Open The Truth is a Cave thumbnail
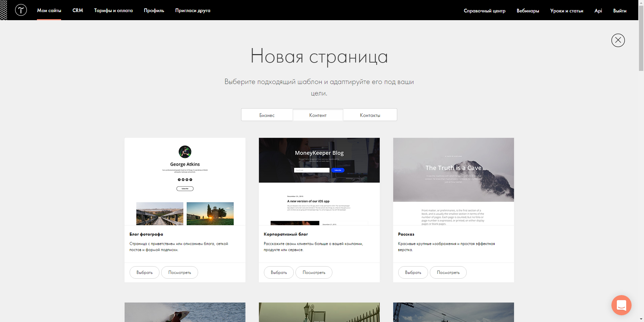The height and width of the screenshot is (322, 644). pos(453,182)
